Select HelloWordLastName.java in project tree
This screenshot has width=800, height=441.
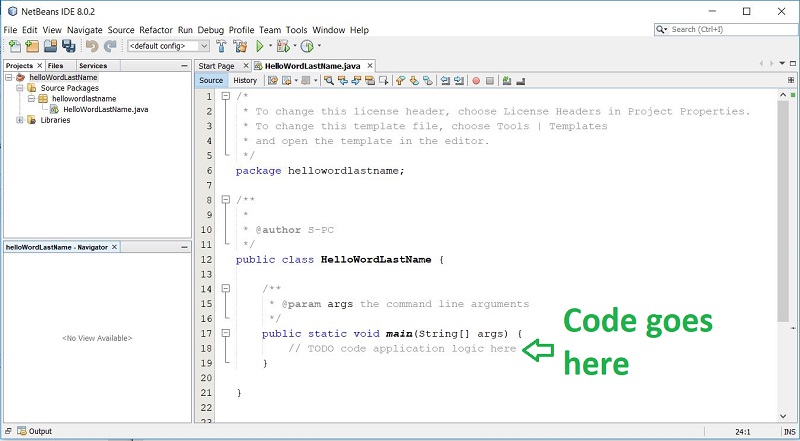[x=106, y=110]
